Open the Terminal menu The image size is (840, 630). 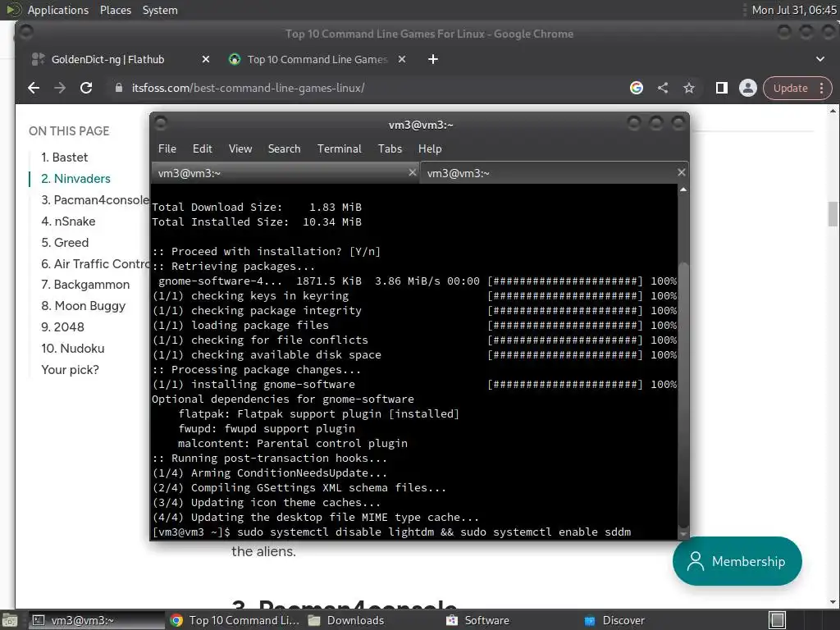coord(340,149)
